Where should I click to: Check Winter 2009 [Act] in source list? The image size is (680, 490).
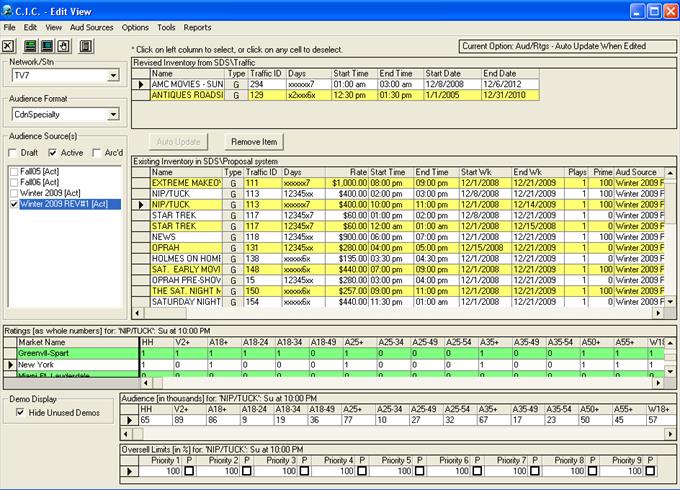coord(14,193)
